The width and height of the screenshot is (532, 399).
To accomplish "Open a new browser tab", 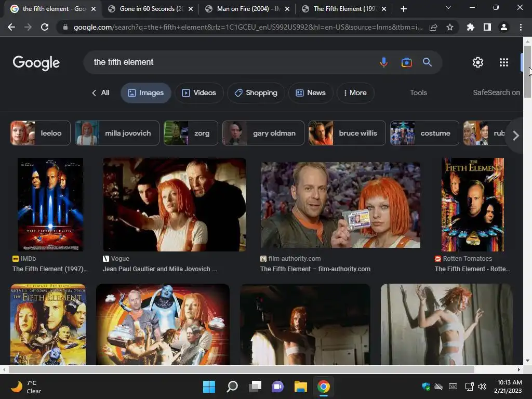I will click(403, 9).
